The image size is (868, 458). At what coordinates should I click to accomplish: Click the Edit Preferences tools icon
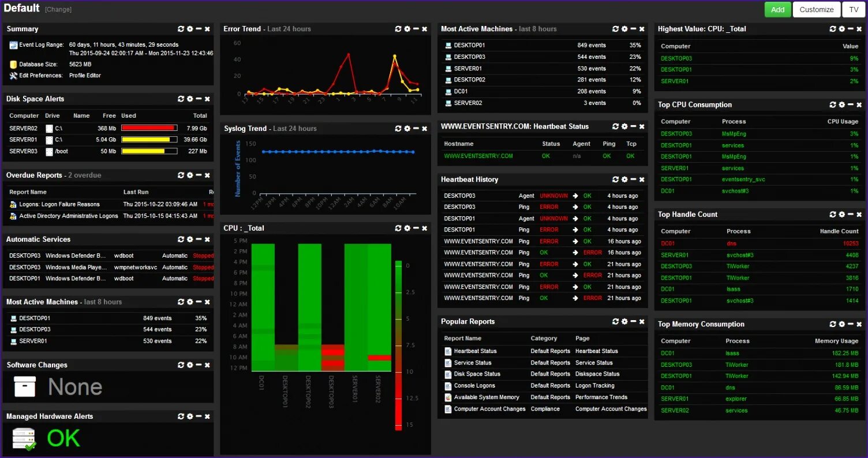coord(14,76)
